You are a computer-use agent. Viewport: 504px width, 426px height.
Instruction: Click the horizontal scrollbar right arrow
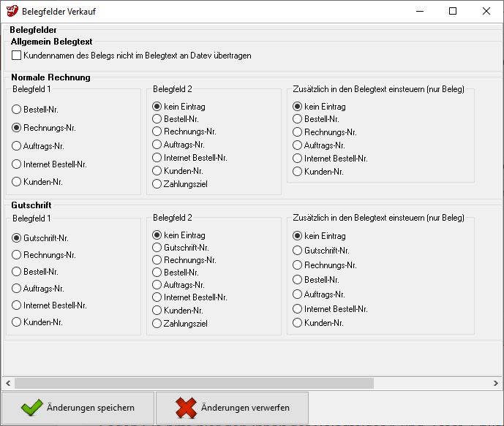point(495,383)
